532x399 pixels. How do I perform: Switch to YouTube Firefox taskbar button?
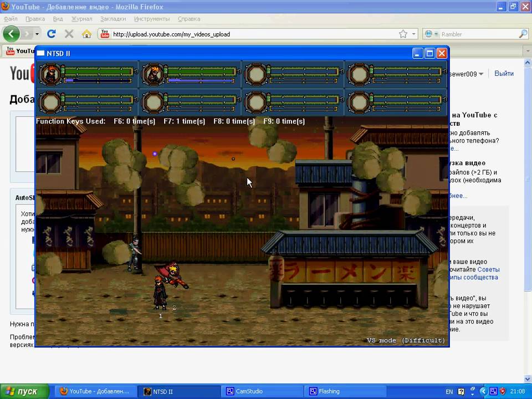[x=96, y=391]
